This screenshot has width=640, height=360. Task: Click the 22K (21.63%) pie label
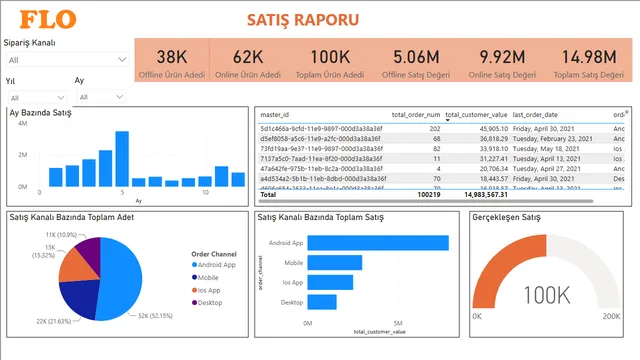[53, 321]
